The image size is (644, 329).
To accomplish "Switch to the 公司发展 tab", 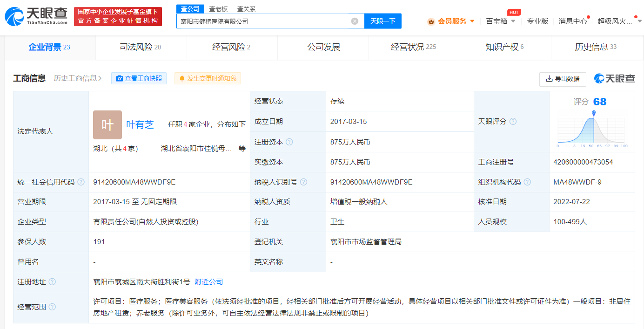I will [323, 47].
